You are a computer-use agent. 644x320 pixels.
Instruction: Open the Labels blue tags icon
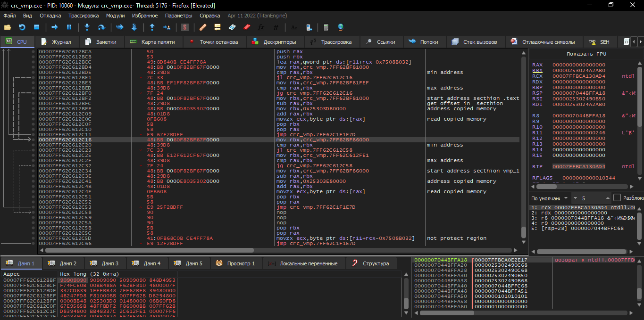232,27
